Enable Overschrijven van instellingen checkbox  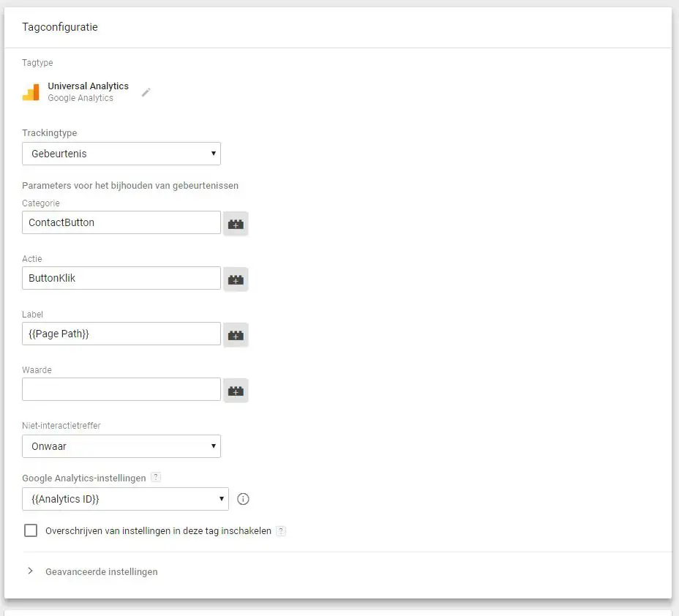[31, 530]
